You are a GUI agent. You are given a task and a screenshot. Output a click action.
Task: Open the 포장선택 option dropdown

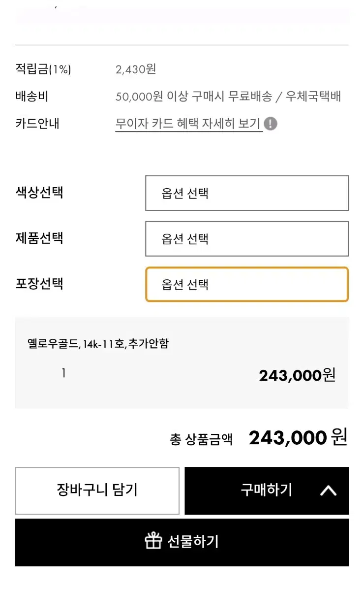point(246,284)
